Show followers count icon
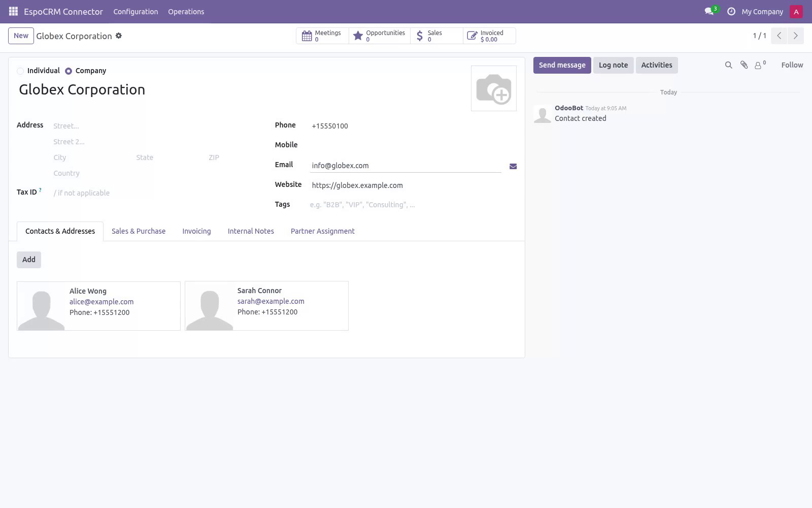Image resolution: width=812 pixels, height=508 pixels. [760, 65]
